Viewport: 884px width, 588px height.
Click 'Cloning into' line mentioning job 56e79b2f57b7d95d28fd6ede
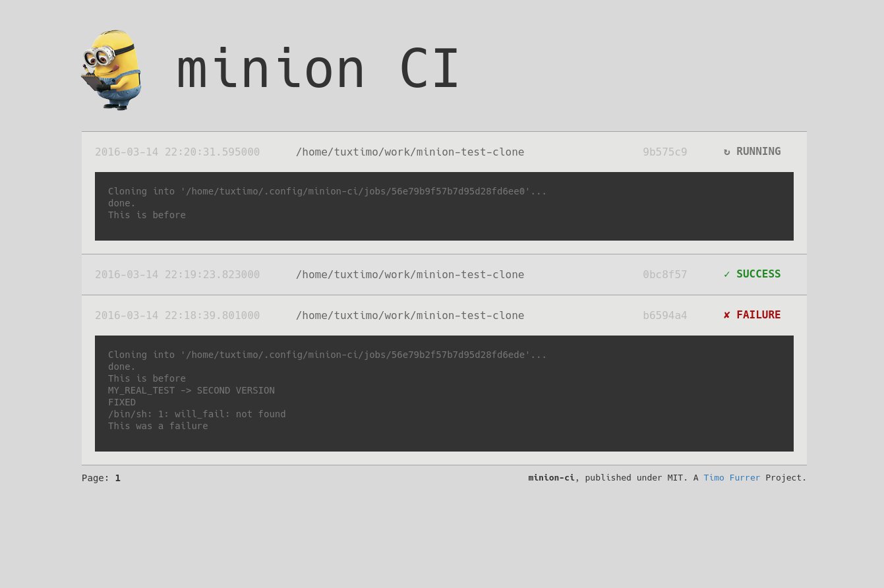328,355
